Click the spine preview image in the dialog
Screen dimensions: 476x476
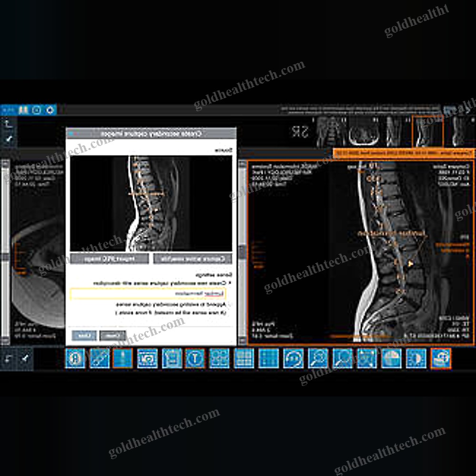coord(151,203)
